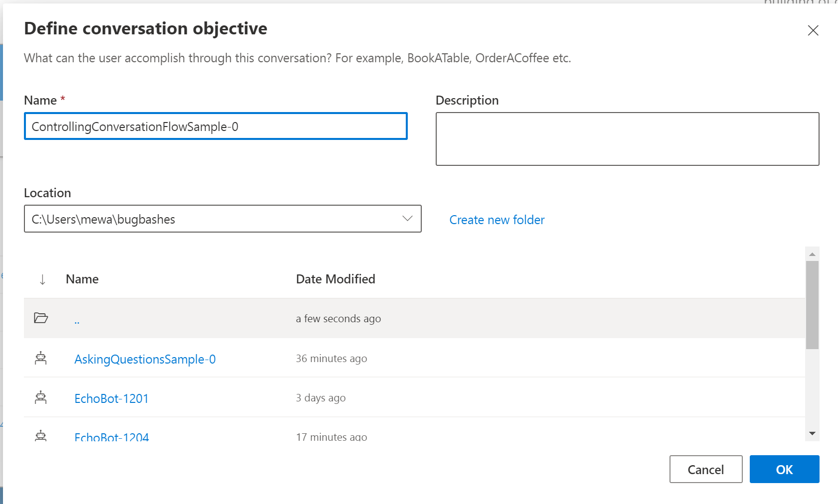
Task: Click the parent folder icon
Action: 41,318
